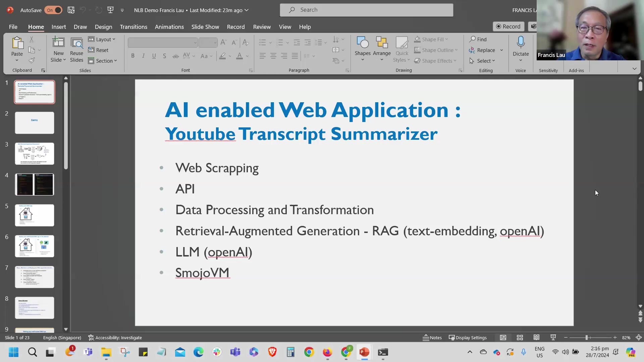Open ribbon display options chevron

pos(634,69)
